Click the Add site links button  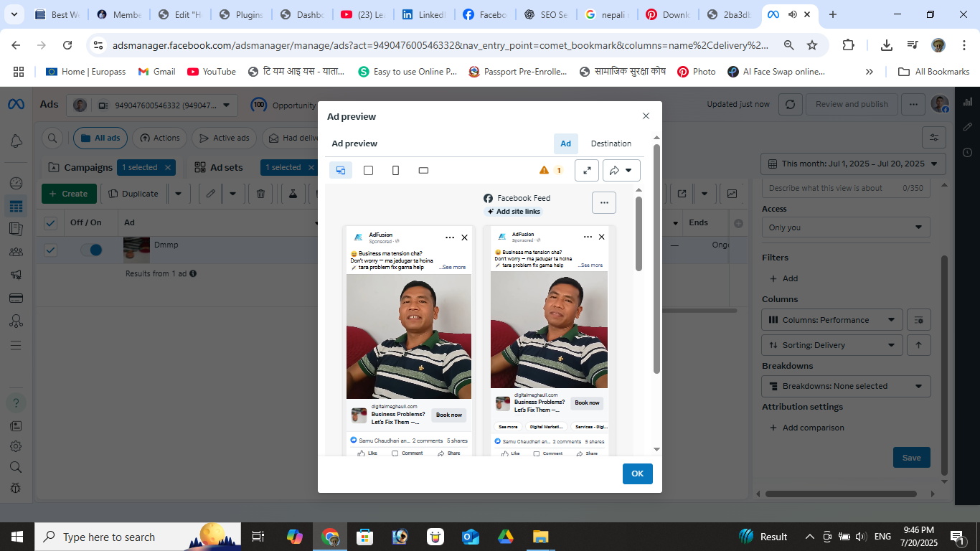pyautogui.click(x=514, y=212)
